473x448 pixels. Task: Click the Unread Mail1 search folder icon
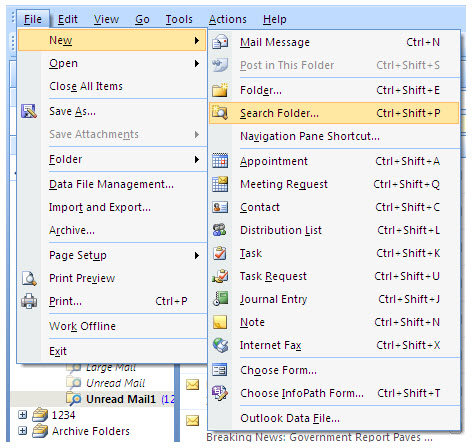(x=74, y=399)
